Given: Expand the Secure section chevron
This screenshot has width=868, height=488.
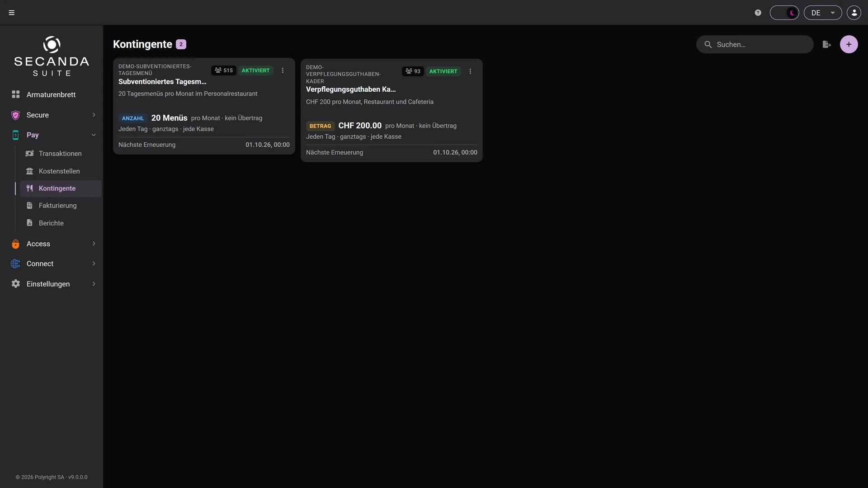Looking at the screenshot, I should [x=94, y=115].
